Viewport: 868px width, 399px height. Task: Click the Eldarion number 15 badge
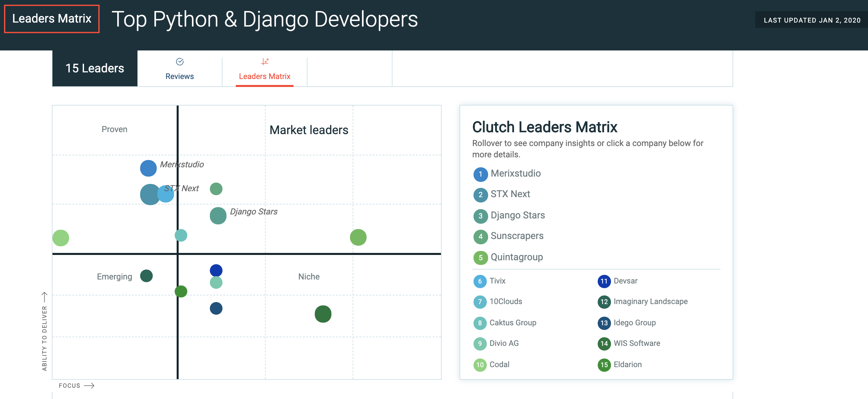(604, 365)
